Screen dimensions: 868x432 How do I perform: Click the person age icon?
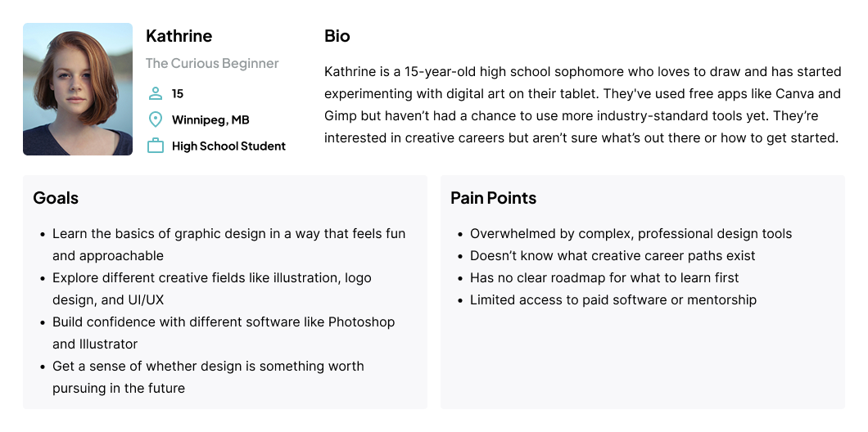(156, 93)
